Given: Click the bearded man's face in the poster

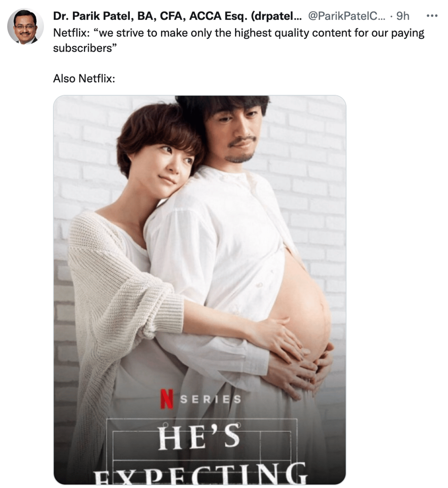Looking at the screenshot, I should click(239, 134).
